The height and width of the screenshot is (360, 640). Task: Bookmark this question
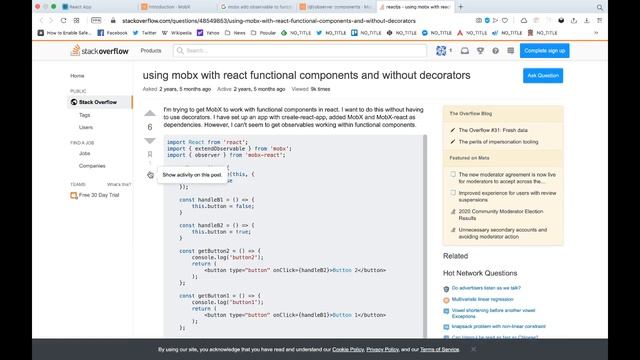tap(150, 154)
